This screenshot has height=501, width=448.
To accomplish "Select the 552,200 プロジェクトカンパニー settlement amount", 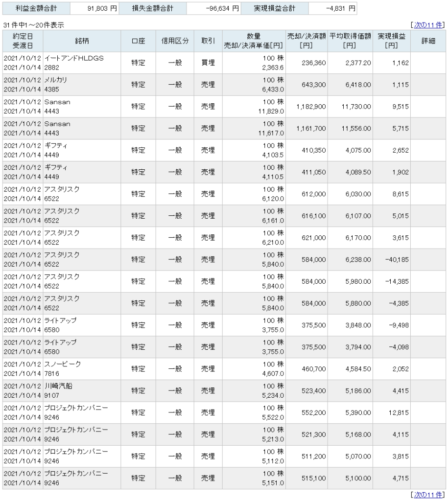I will point(314,413).
